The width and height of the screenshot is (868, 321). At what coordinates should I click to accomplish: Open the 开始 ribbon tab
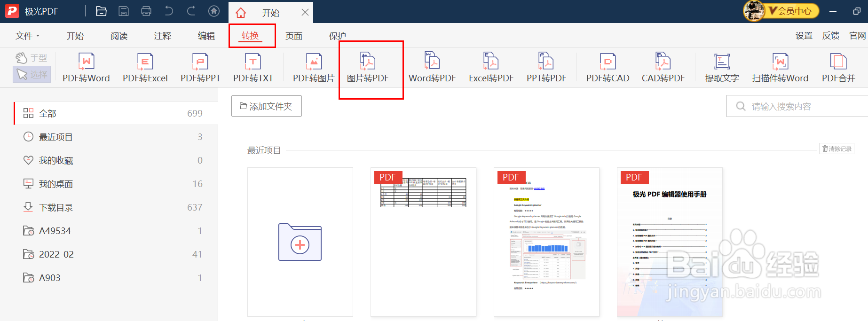click(x=75, y=36)
